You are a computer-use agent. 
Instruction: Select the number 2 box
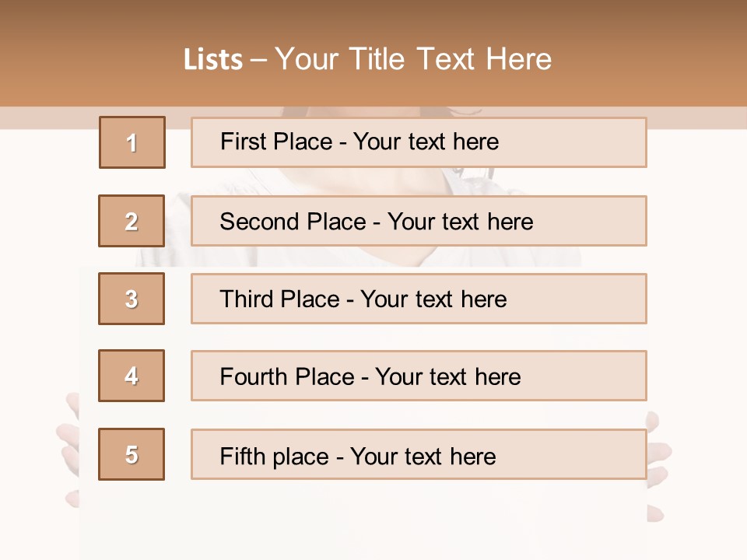click(132, 221)
